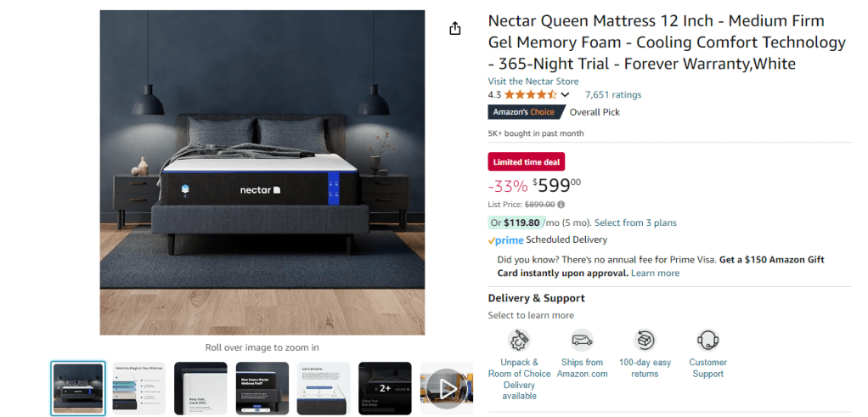This screenshot has width=868, height=417.
Task: Click the Customer Support headset icon
Action: [x=707, y=340]
